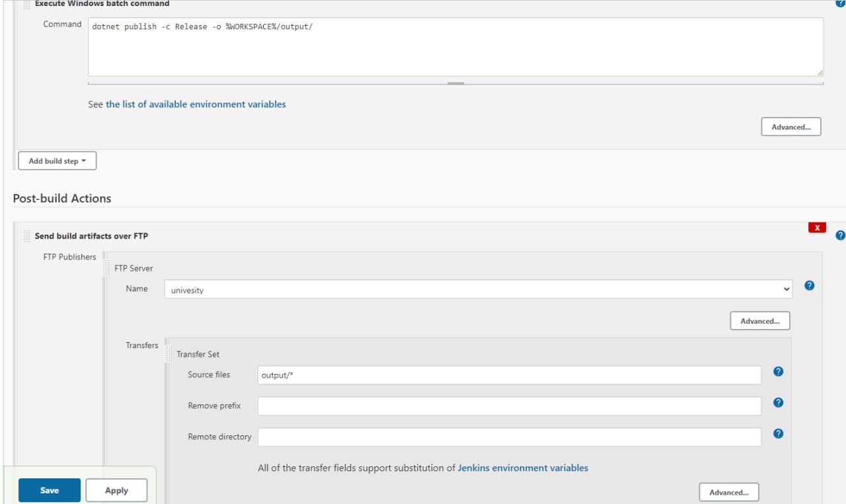The width and height of the screenshot is (846, 504).
Task: Open the Add build step dropdown
Action: pos(58,161)
